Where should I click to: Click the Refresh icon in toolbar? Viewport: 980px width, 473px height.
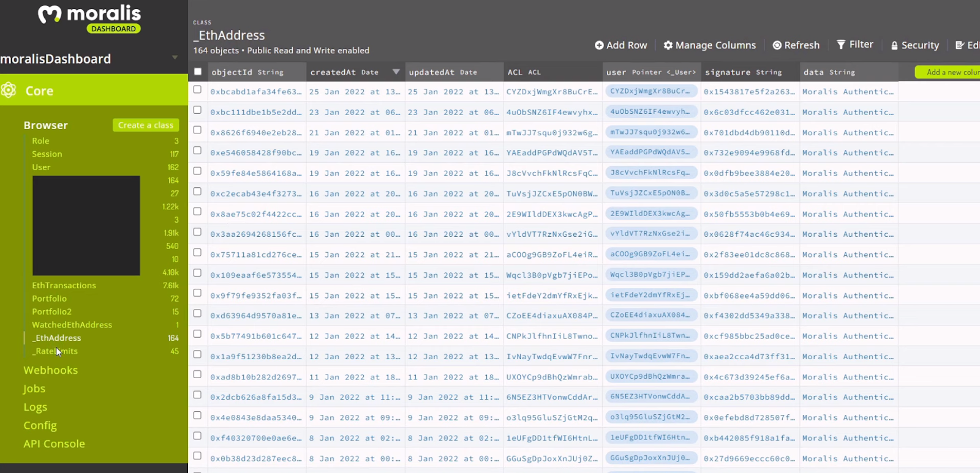[x=777, y=45]
